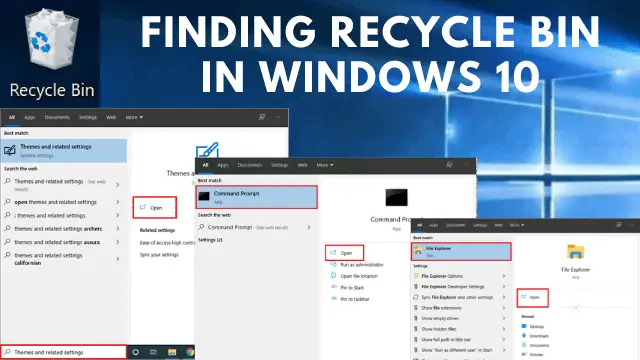This screenshot has height=360, width=640.
Task: Launch Google Chrome from the taskbar
Action: pos(190,352)
